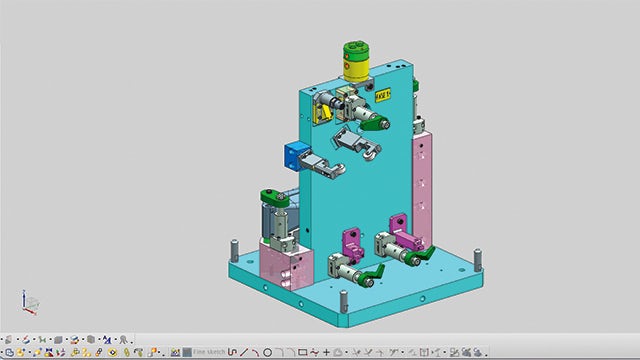The image size is (640, 360).
Task: Open dropdown arrow after Quick Extend tool
Action: pyautogui.click(x=402, y=353)
